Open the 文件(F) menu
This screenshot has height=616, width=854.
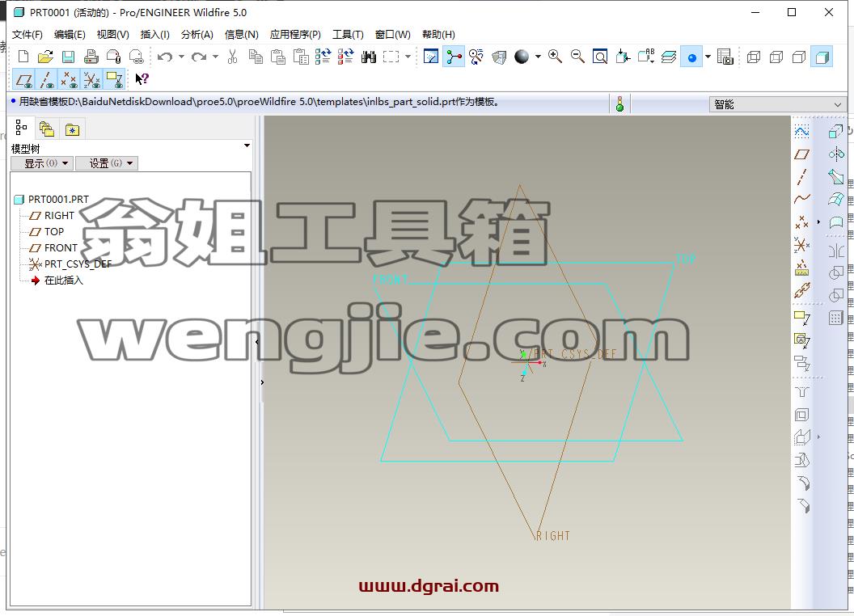pyautogui.click(x=27, y=34)
